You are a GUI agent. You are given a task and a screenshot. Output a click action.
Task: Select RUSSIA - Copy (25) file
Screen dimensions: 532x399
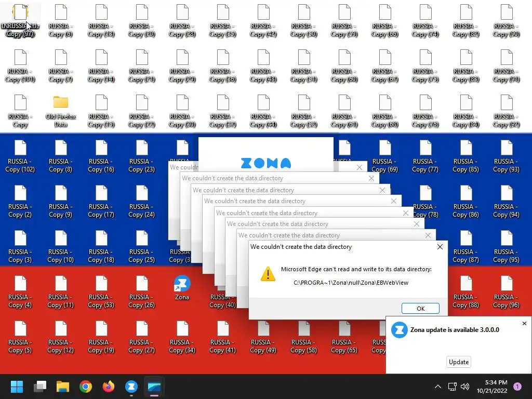[x=142, y=246]
